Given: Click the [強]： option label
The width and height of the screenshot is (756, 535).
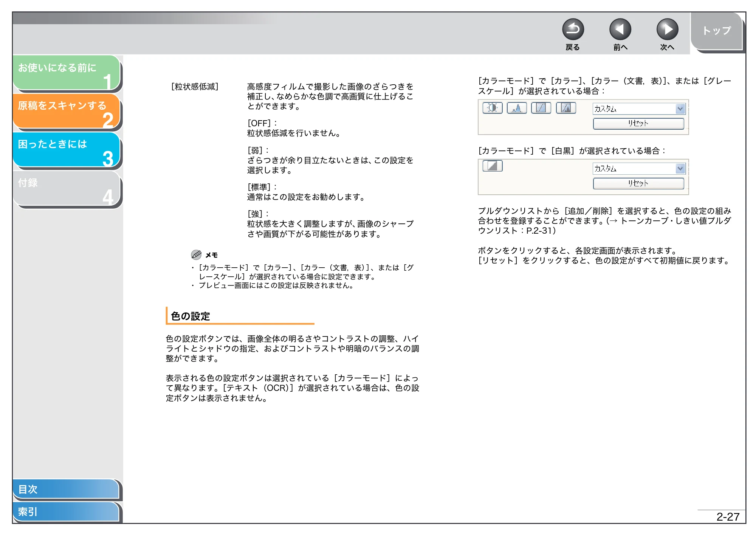Looking at the screenshot, I should pyautogui.click(x=258, y=214).
